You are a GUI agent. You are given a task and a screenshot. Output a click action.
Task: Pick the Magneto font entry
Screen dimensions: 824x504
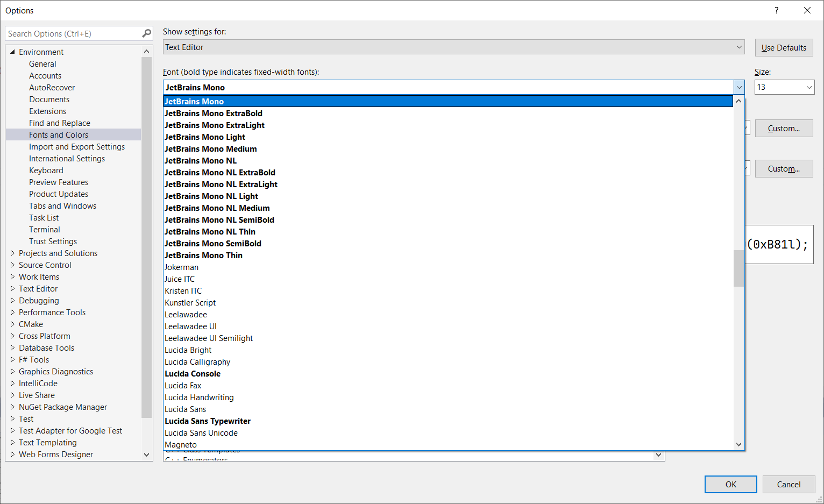[448, 444]
